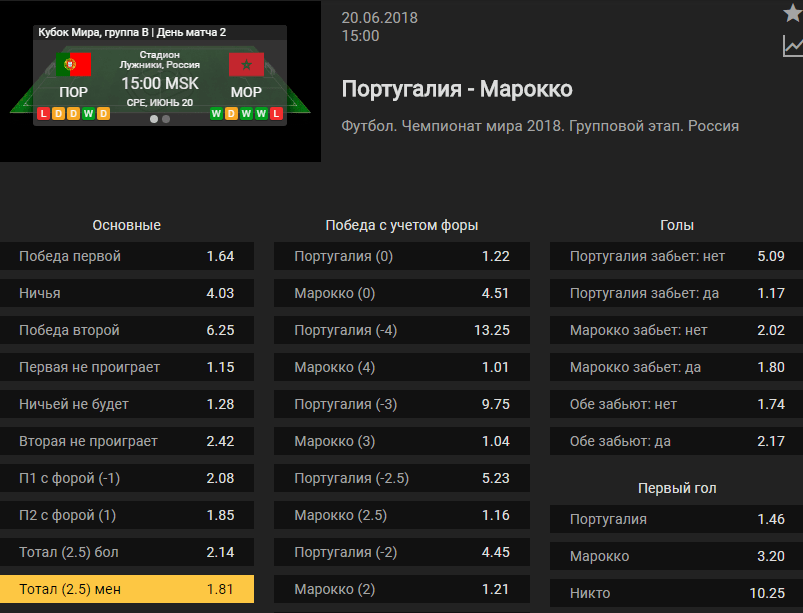Open the statistics chart icon

(x=793, y=47)
